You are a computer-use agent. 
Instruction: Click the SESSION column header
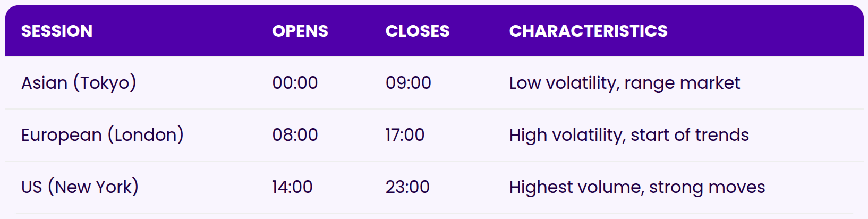pos(57,31)
